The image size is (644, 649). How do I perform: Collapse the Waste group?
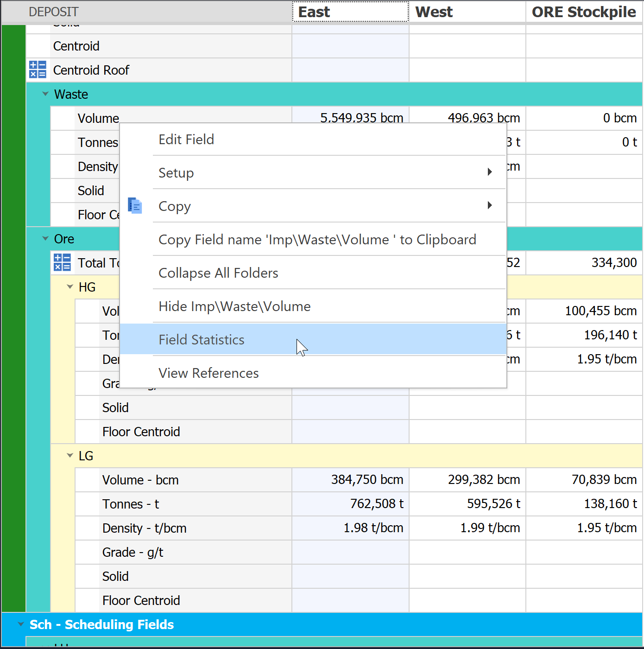pos(45,94)
